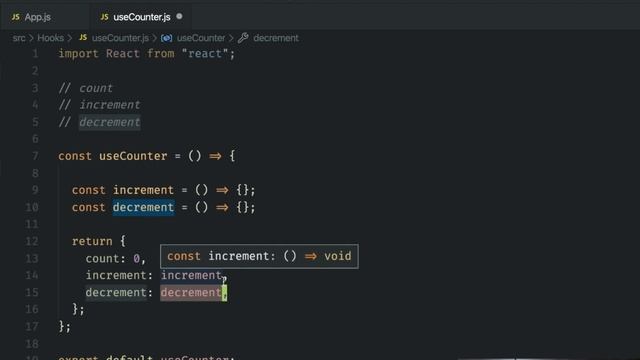Click the unsaved dot on useCounter.js tab
The height and width of the screenshot is (360, 640).
[x=179, y=17]
